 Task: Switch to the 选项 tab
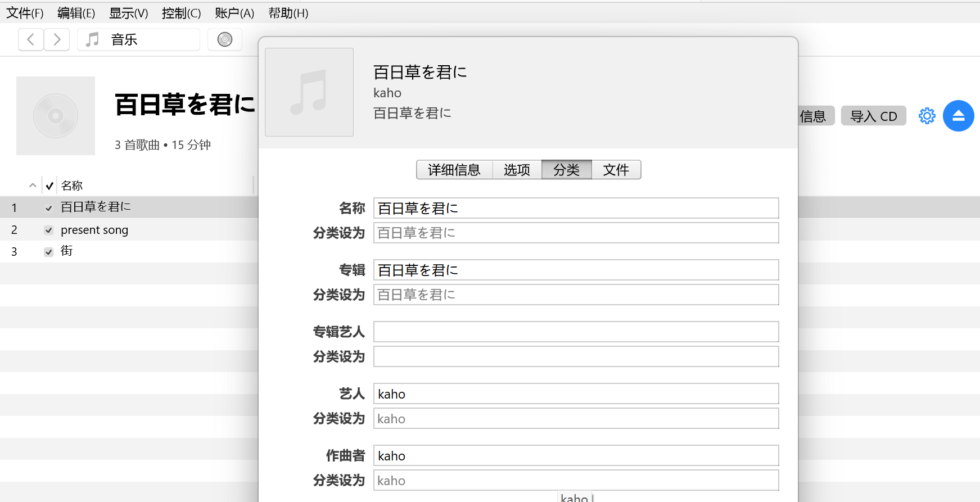click(x=517, y=170)
